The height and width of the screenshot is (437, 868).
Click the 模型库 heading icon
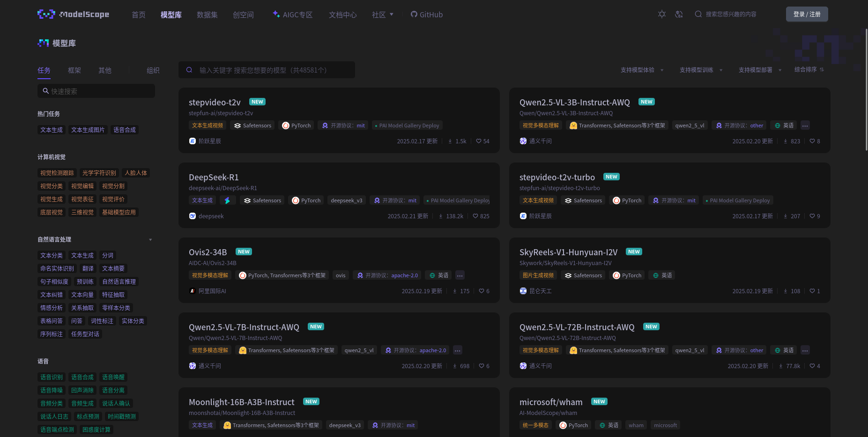[x=43, y=43]
